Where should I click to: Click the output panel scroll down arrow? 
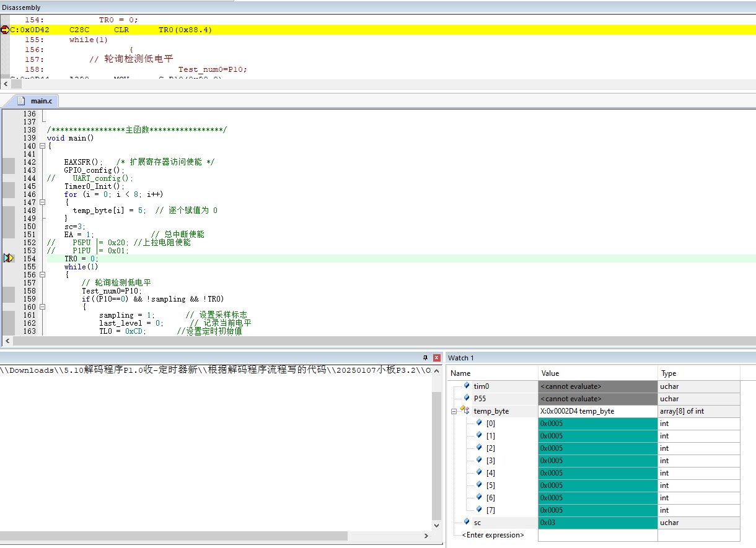tap(436, 525)
